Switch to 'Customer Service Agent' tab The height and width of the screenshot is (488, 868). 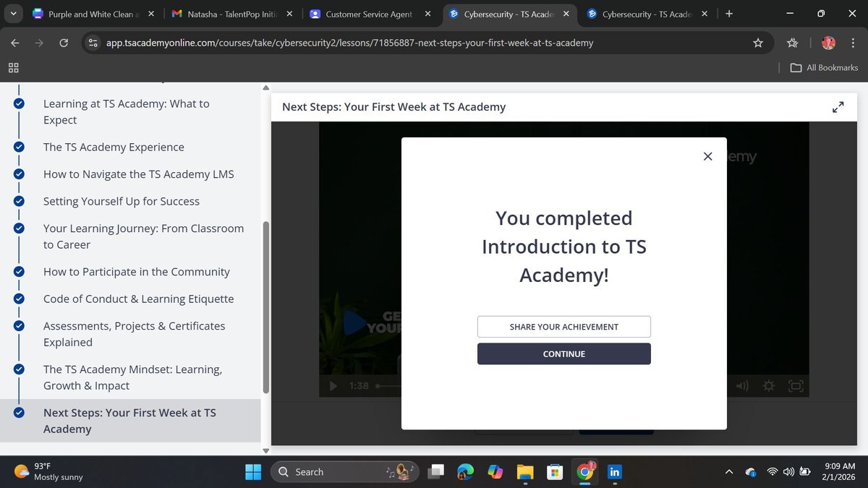click(x=369, y=14)
